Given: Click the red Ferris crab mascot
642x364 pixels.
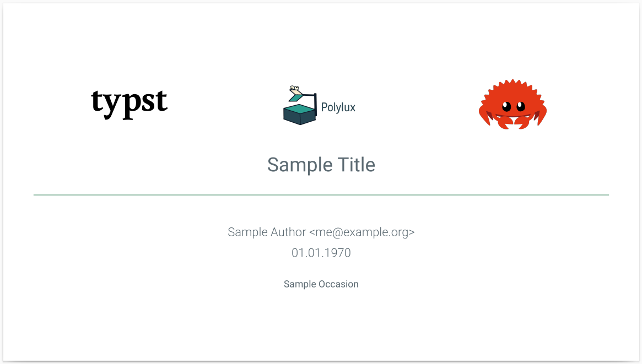Looking at the screenshot, I should tap(512, 105).
